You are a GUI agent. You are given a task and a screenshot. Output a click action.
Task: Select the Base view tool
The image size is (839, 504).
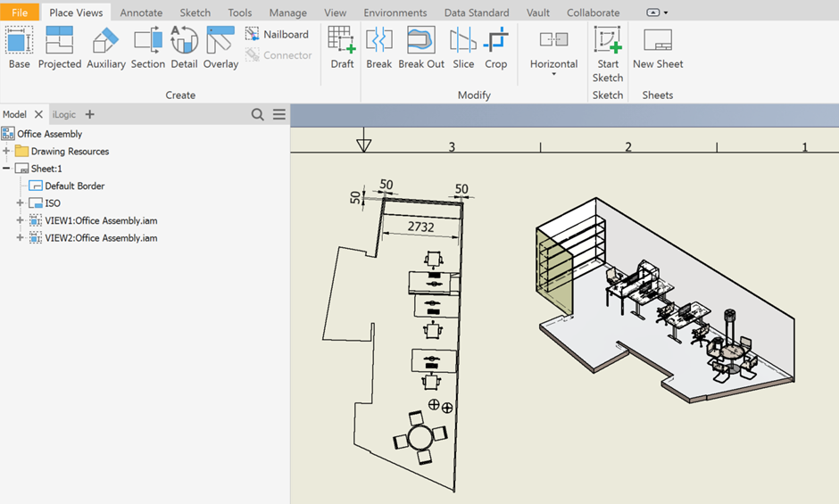tap(19, 47)
